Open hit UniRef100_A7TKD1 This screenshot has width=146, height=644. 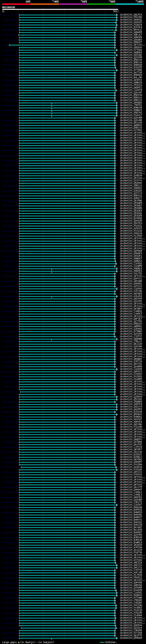click(131, 50)
